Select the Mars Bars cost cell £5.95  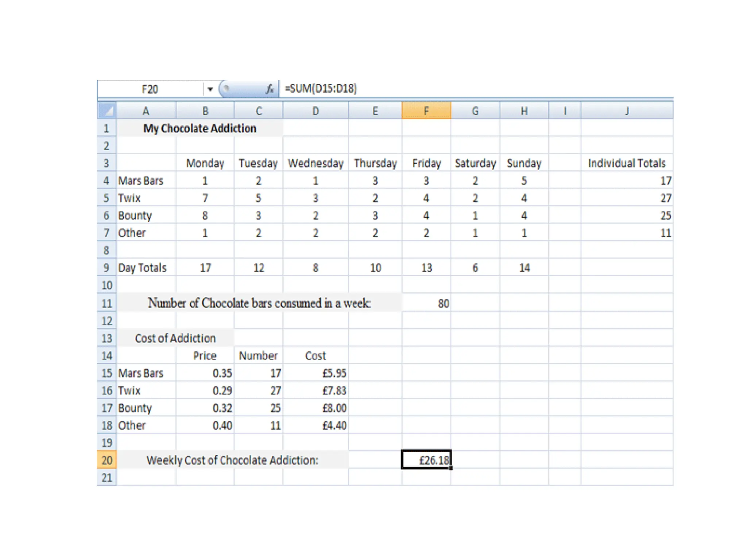[316, 373]
